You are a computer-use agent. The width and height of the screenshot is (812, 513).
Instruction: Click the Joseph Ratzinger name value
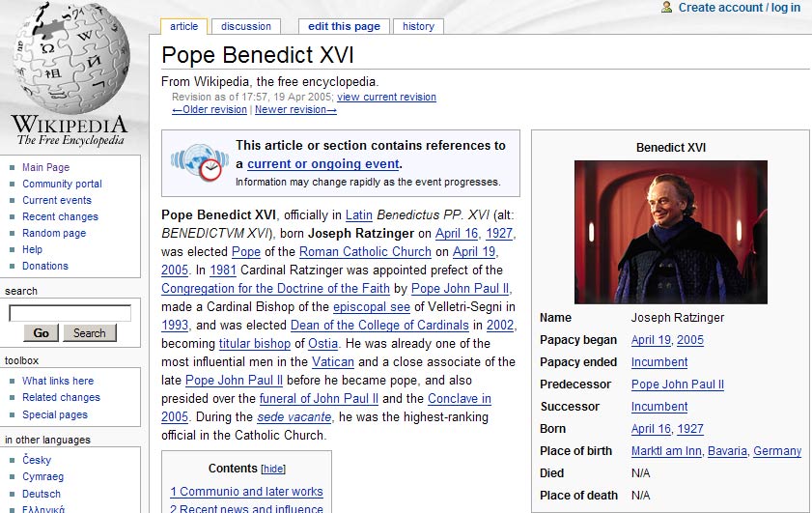tap(678, 318)
